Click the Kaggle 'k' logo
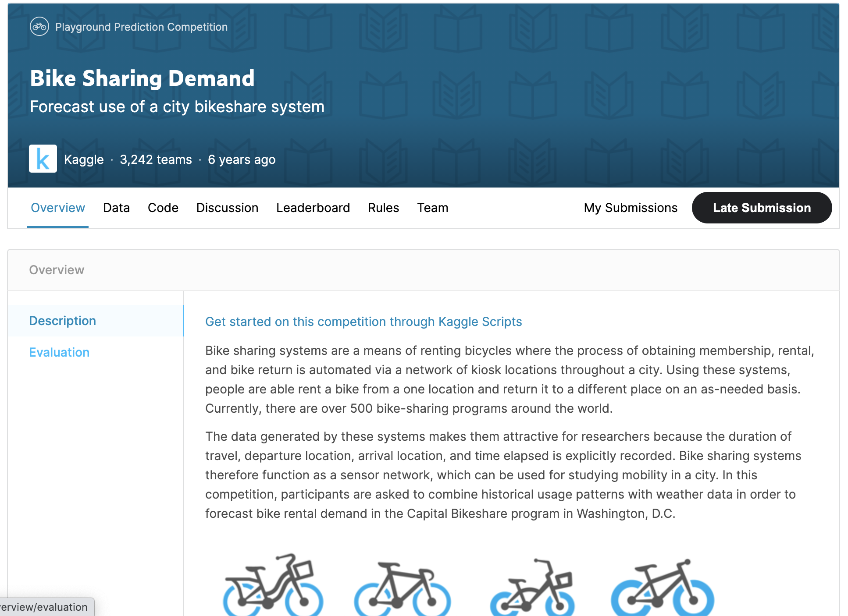Screen dimensions: 848x616 click(43, 159)
